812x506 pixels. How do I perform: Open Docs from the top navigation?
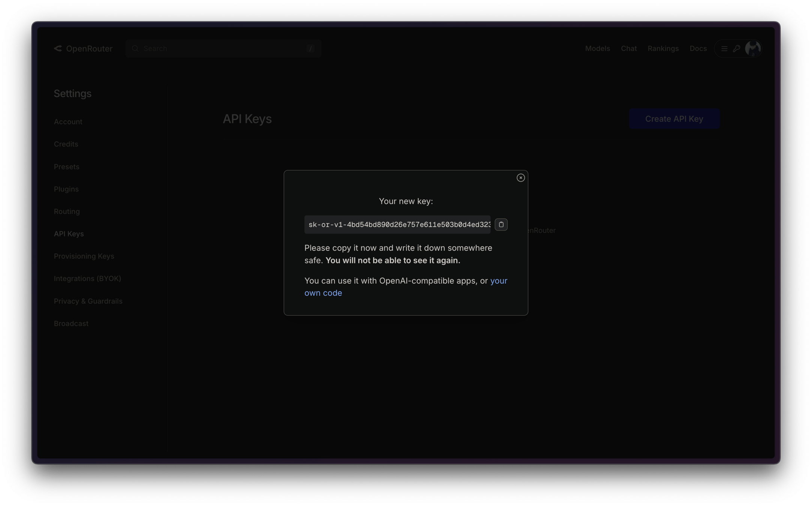click(698, 48)
